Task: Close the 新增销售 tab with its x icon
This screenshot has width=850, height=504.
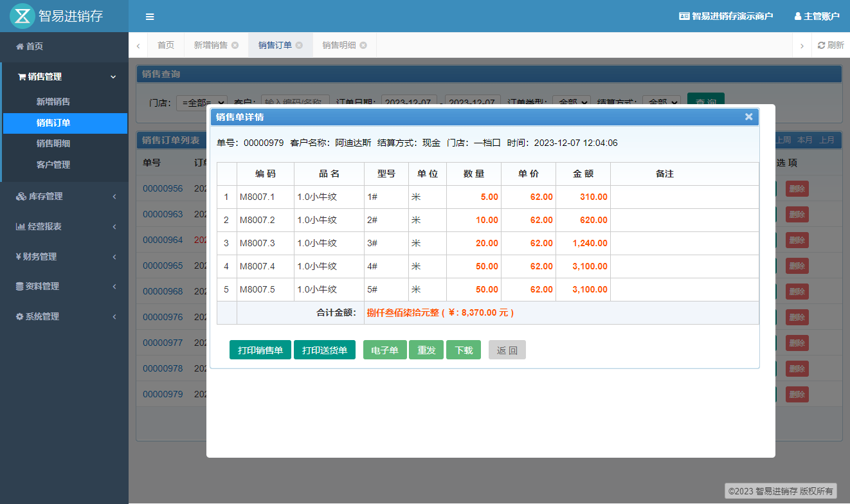Action: [235, 45]
